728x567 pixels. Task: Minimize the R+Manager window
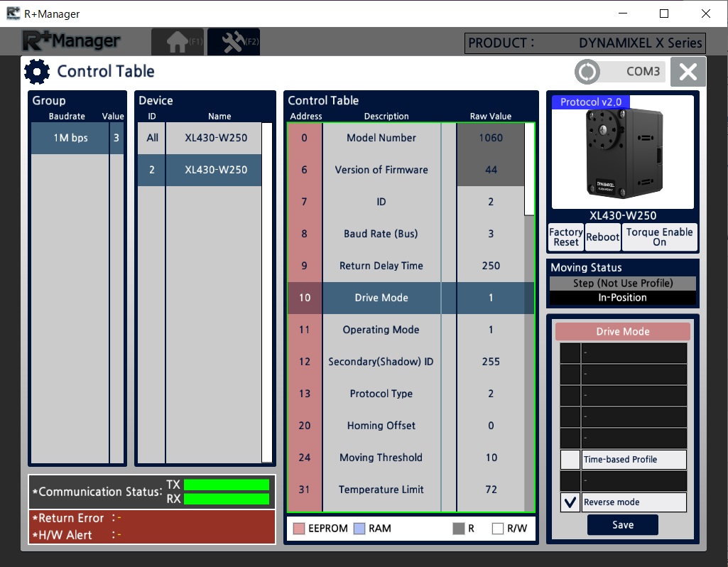pyautogui.click(x=623, y=13)
